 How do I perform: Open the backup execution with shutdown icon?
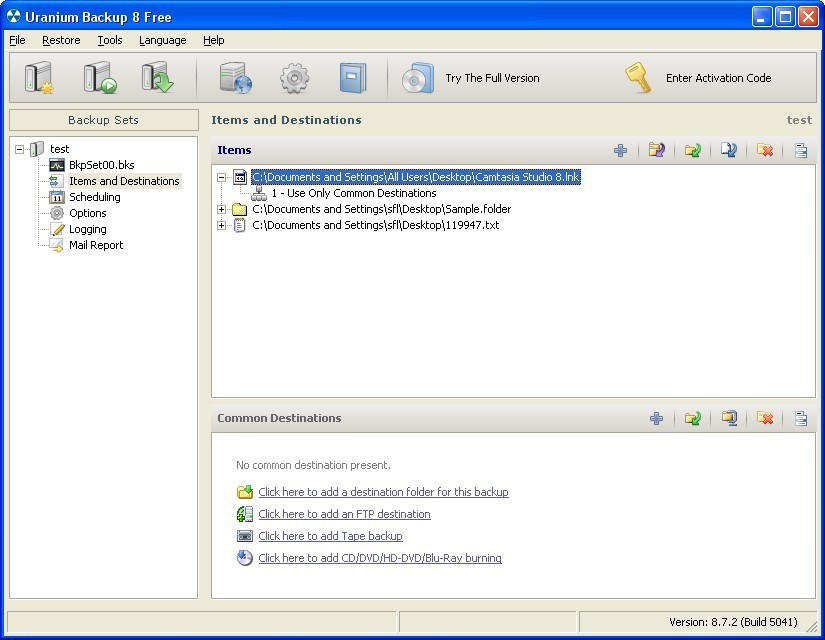pyautogui.click(x=159, y=78)
